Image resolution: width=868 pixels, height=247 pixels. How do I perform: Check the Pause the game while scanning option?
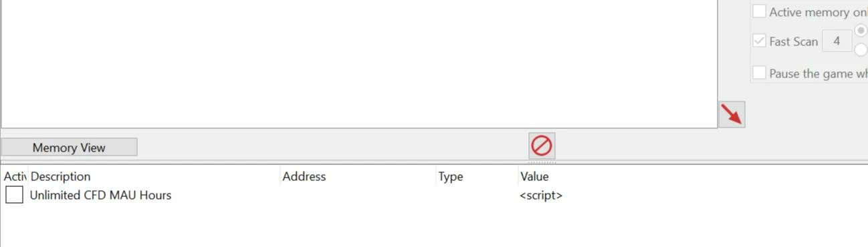point(759,73)
